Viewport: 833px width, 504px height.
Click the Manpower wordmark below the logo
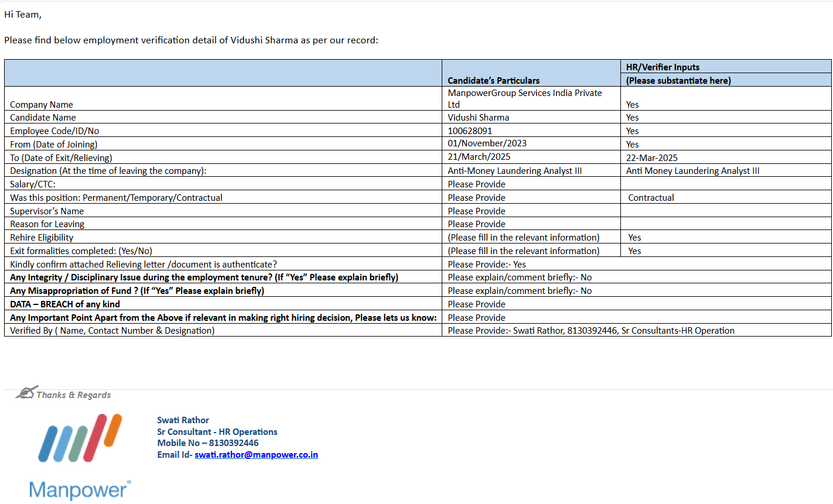click(x=80, y=490)
